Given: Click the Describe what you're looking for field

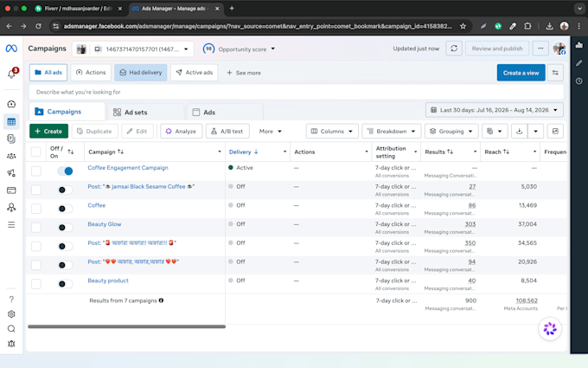Looking at the screenshot, I should point(297,92).
